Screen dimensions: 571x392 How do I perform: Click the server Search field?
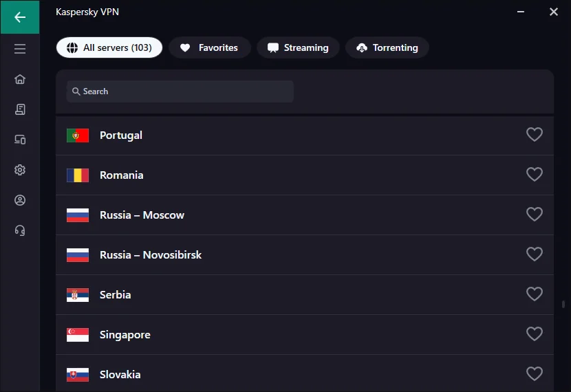[x=180, y=91]
